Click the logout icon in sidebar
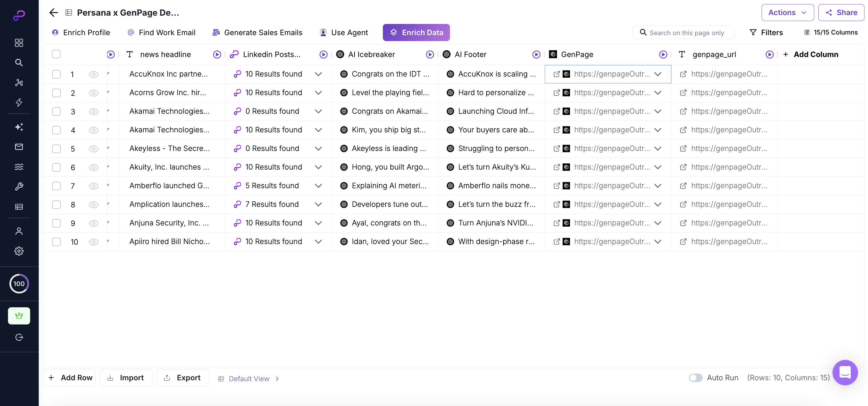Image resolution: width=868 pixels, height=406 pixels. coord(19,337)
